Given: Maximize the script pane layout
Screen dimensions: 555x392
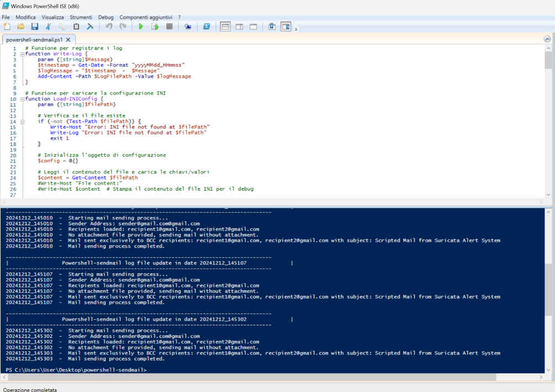Looking at the screenshot, I should pyautogui.click(x=253, y=26).
